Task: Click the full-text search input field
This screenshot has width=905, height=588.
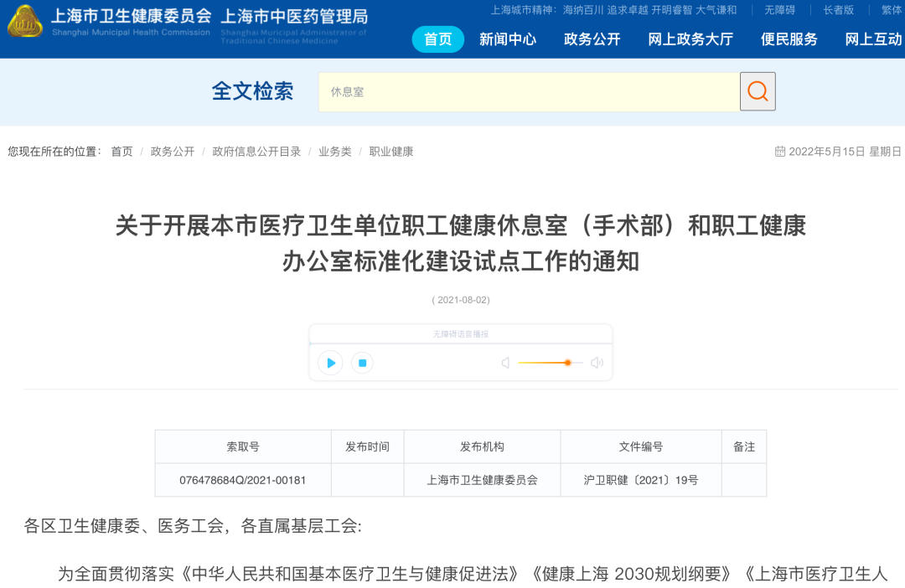Action: (528, 91)
